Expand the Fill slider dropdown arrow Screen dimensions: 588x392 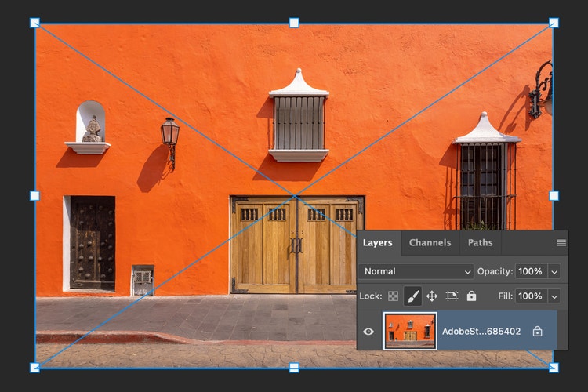(554, 296)
